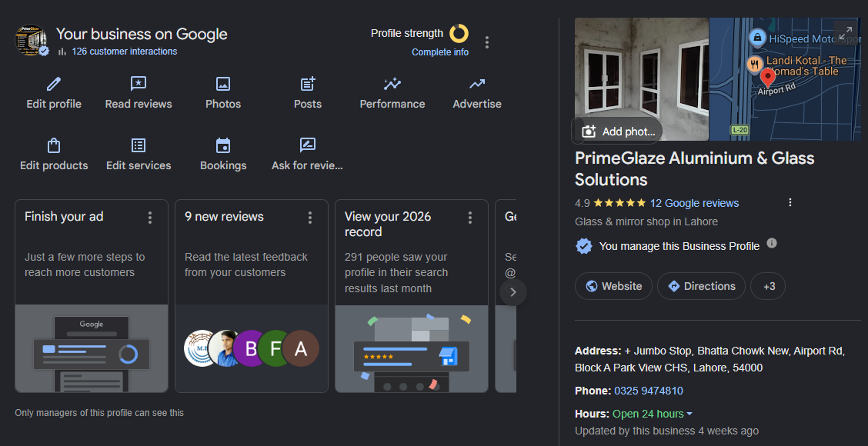
Task: Click the Directions button
Action: click(x=701, y=286)
